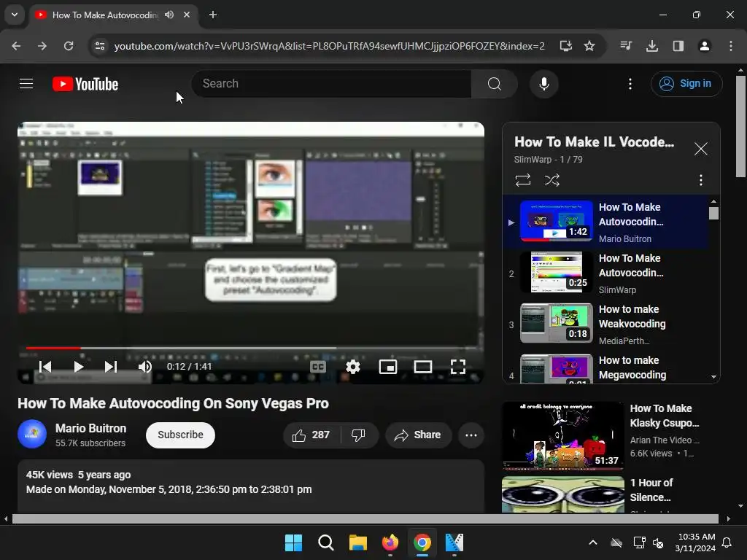Install app icon in the address bar
The width and height of the screenshot is (747, 560).
(565, 46)
